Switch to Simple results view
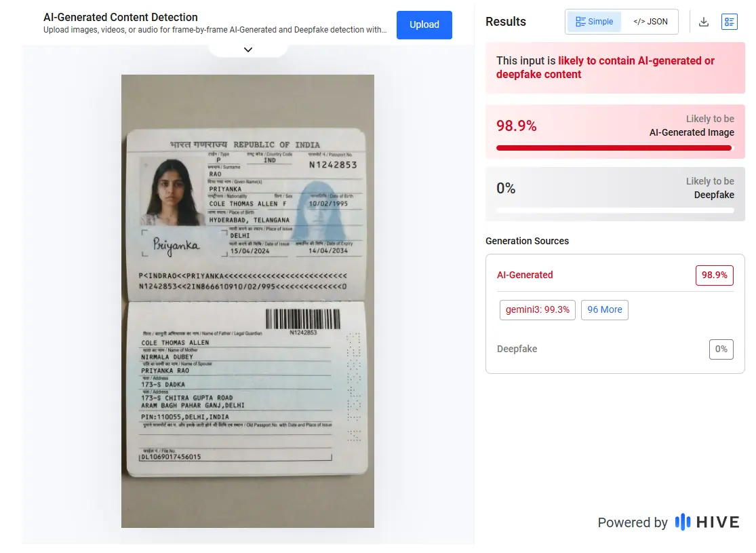 [x=594, y=22]
